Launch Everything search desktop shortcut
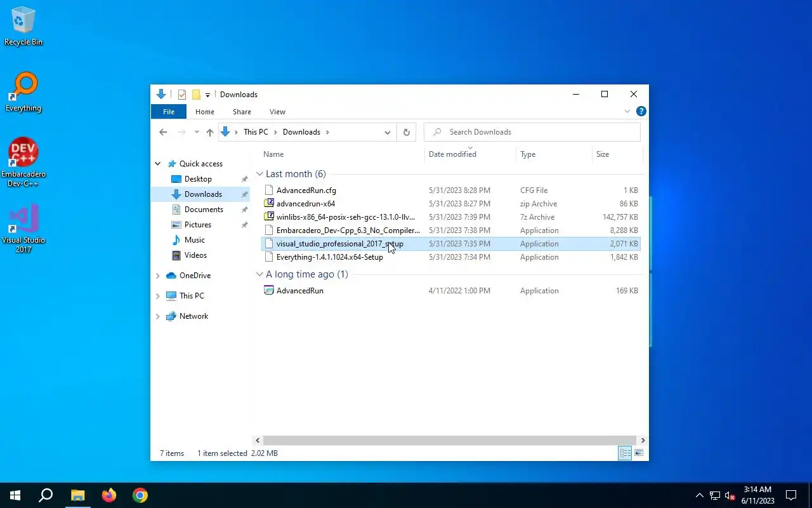 click(x=23, y=92)
